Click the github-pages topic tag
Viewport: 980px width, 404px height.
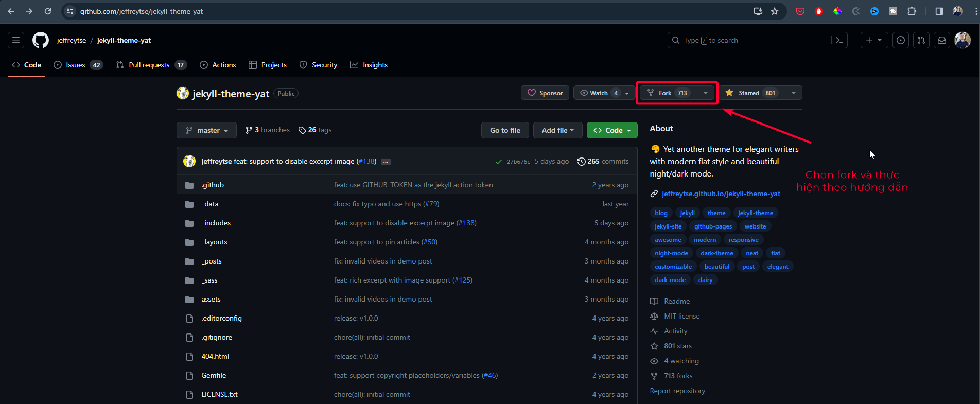pyautogui.click(x=713, y=226)
